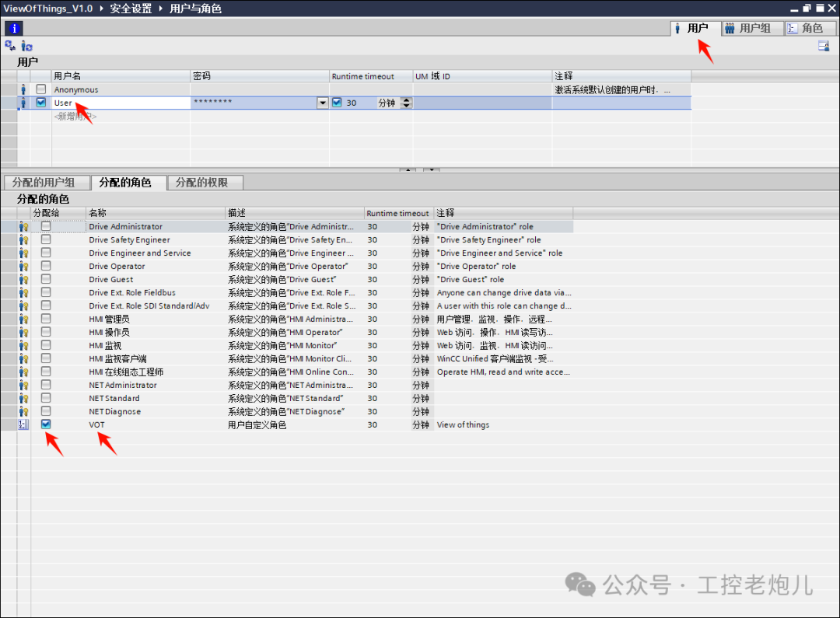Viewport: 840px width, 618px height.
Task: Switch to the 角色 tab at top-right
Action: [x=810, y=28]
